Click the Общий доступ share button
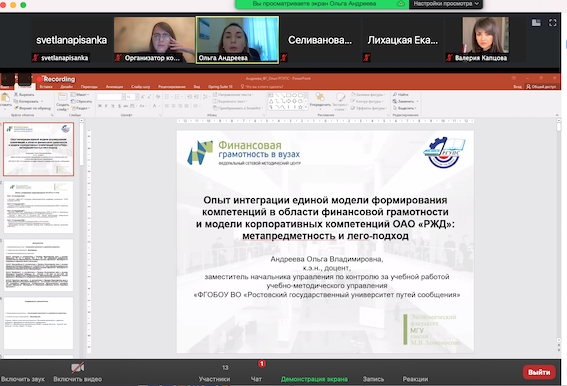The width and height of the screenshot is (567, 386). tap(541, 87)
